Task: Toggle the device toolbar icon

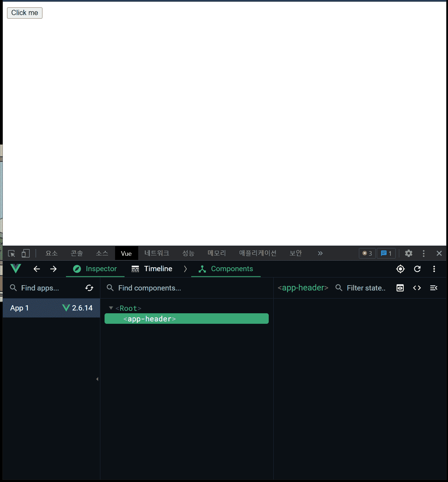Action: coord(26,253)
